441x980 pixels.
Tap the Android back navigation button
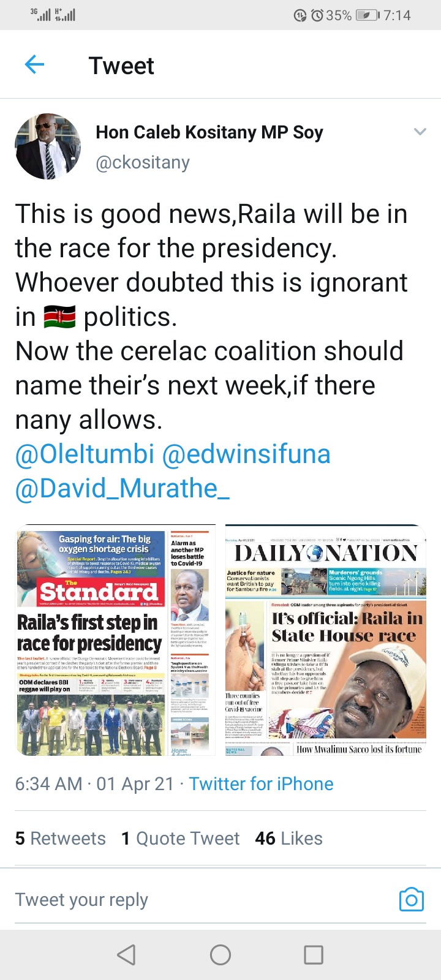click(126, 954)
